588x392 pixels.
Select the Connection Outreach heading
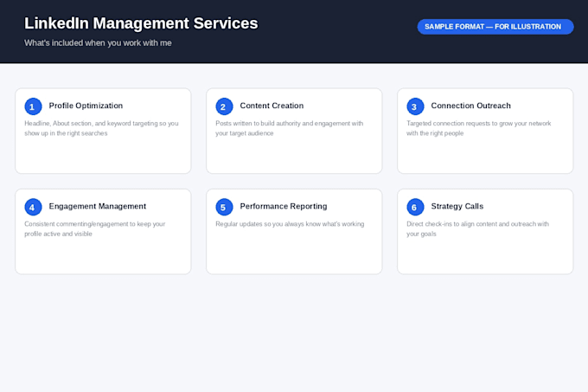tap(471, 106)
